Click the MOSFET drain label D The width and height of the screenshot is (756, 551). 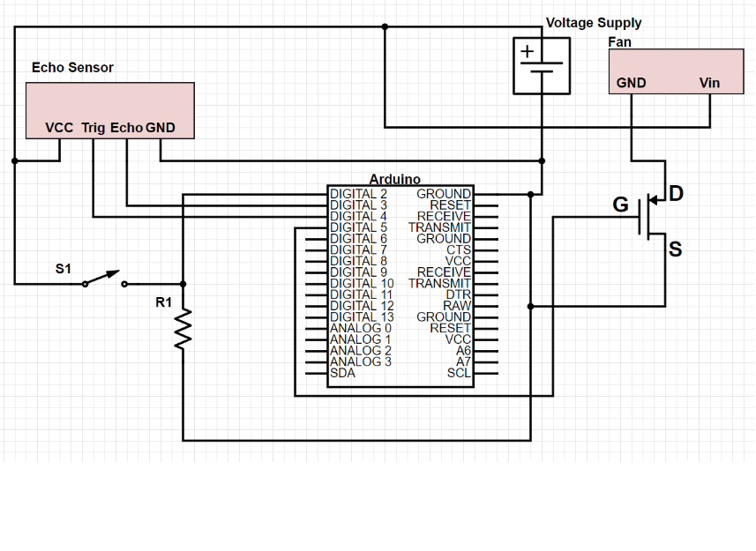677,194
